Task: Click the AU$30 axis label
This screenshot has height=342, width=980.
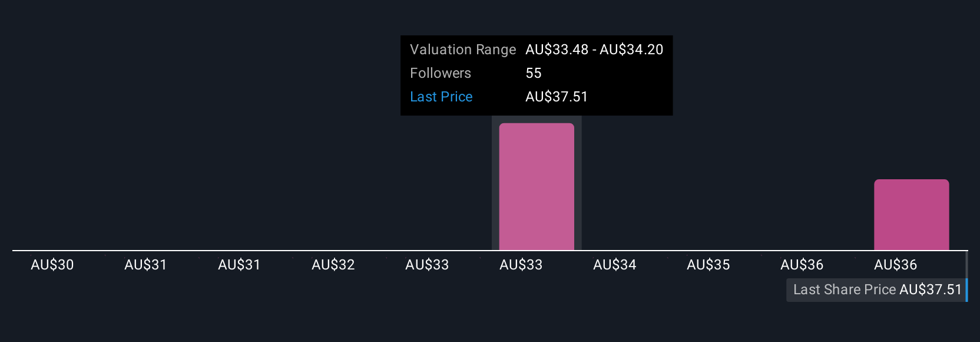Action: 52,265
